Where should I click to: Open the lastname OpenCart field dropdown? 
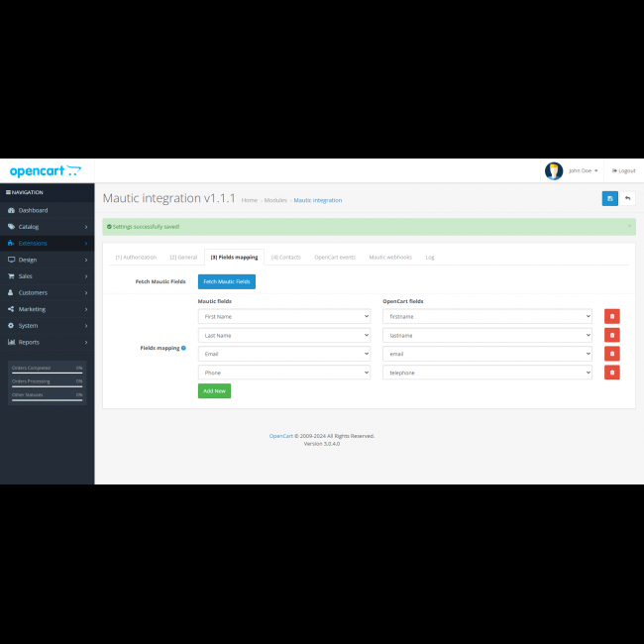[x=486, y=335]
